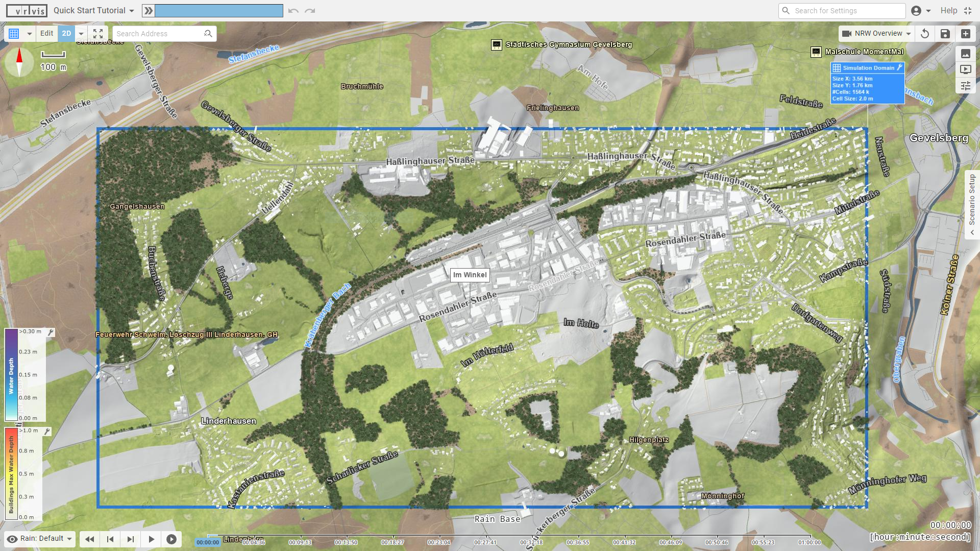Toggle visibility of Rain layer with eye icon

13,539
